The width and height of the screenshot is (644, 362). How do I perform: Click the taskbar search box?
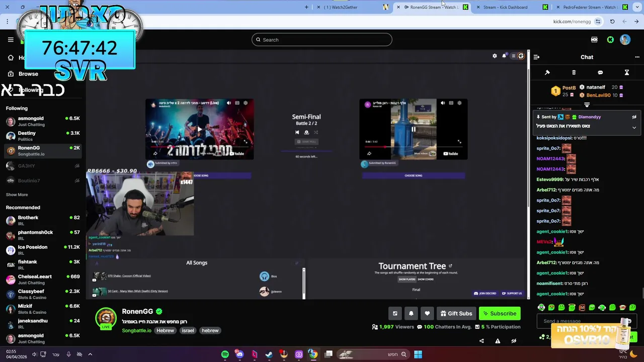[373, 354]
